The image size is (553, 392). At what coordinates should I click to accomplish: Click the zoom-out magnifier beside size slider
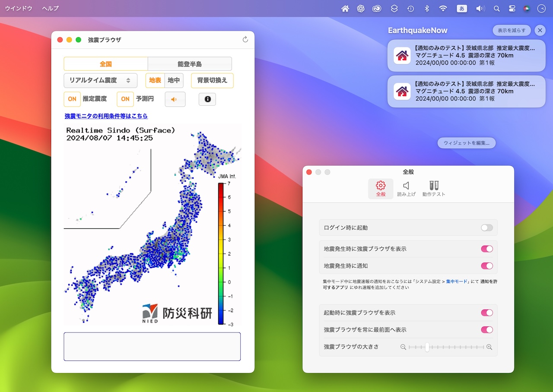(403, 347)
